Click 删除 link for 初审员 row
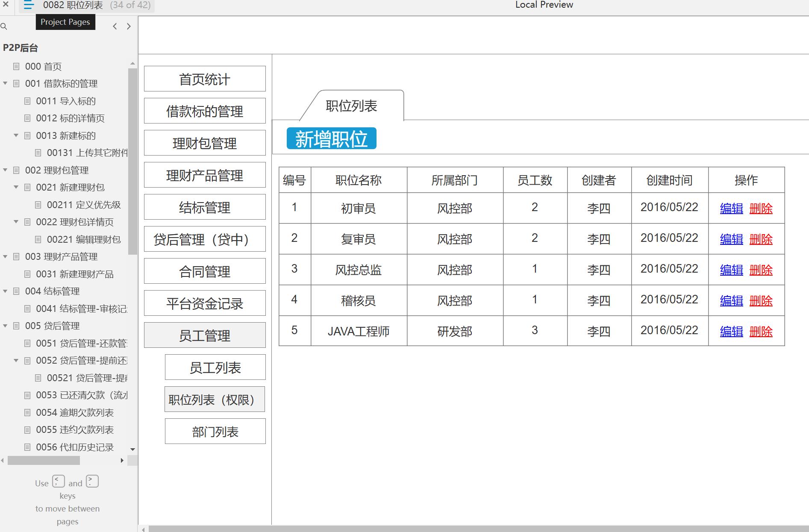 761,209
